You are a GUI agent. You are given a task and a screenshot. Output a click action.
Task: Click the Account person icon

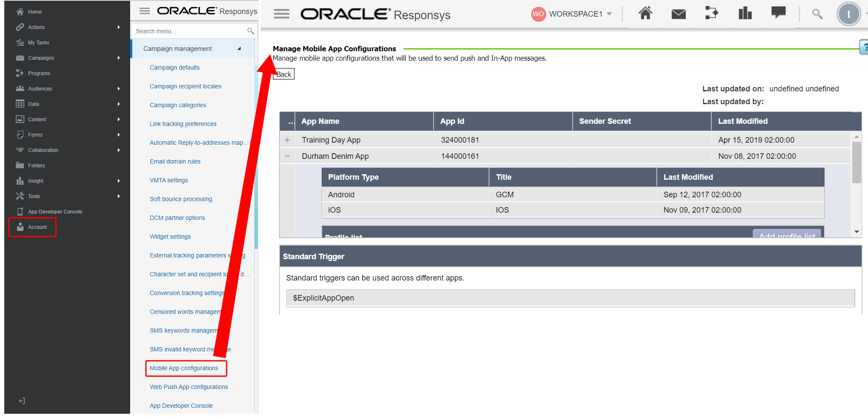click(x=20, y=227)
